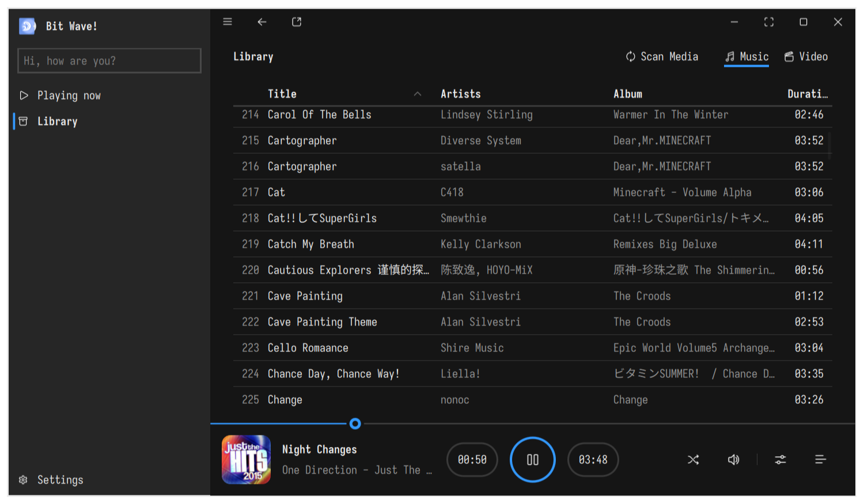Viewport: 864px width, 504px height.
Task: Sort by the Duration column header
Action: [x=808, y=94]
